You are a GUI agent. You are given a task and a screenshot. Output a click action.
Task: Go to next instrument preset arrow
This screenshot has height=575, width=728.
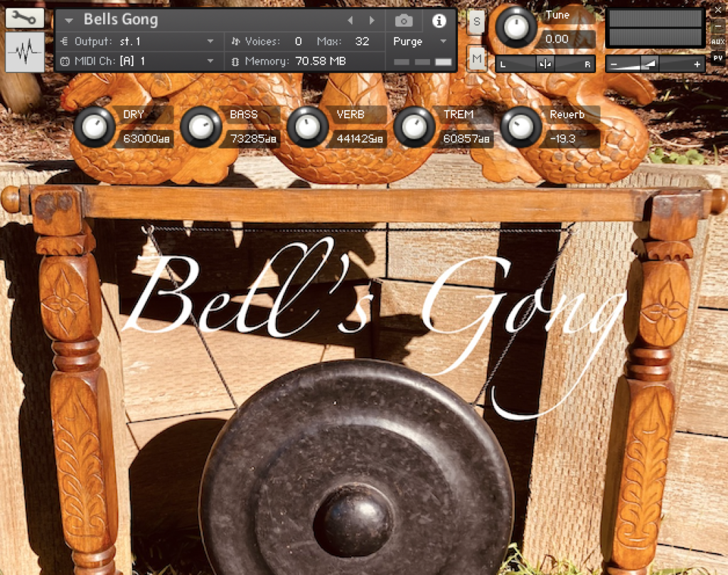tap(371, 21)
